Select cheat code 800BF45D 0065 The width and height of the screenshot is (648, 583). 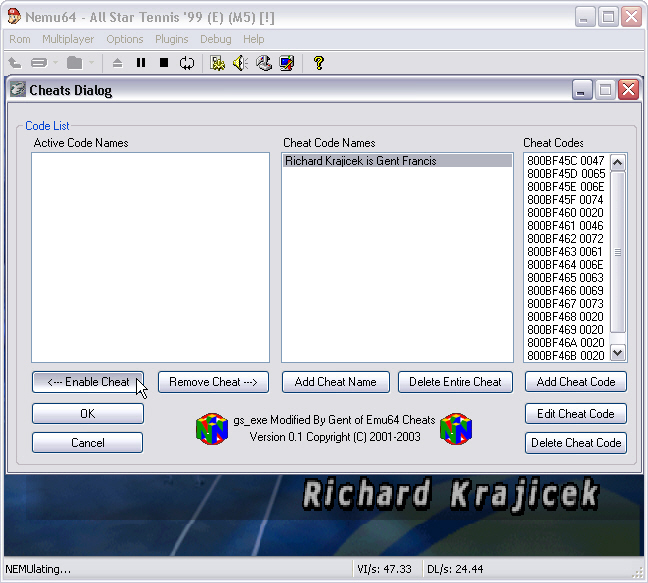pos(566,174)
